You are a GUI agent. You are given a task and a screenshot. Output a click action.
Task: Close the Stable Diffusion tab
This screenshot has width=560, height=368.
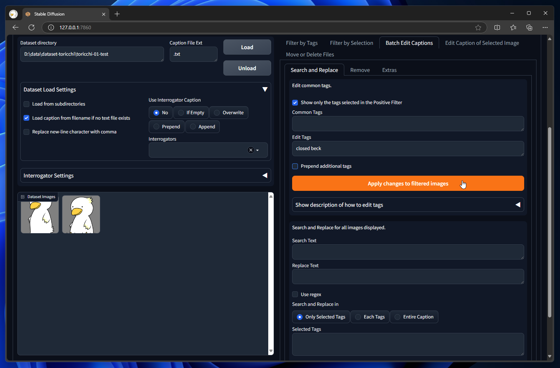coord(104,14)
